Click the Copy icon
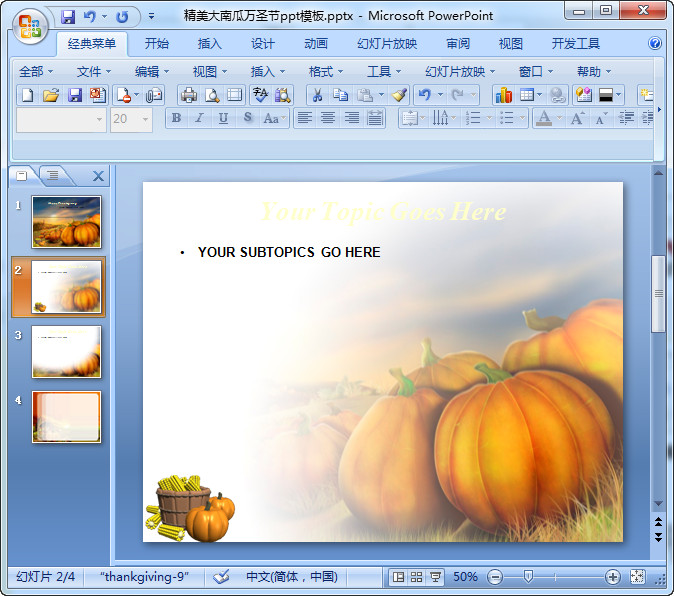The image size is (674, 596). (x=340, y=95)
